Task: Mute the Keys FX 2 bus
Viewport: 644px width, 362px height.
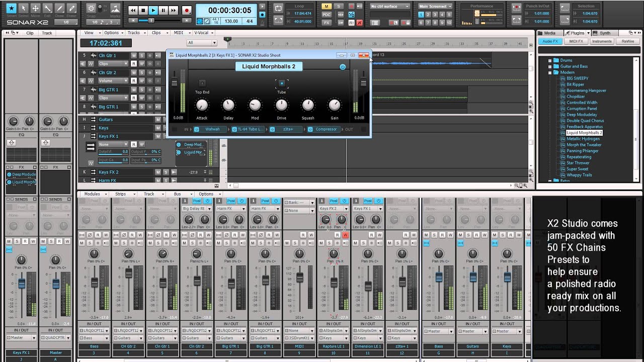Action: [x=158, y=172]
